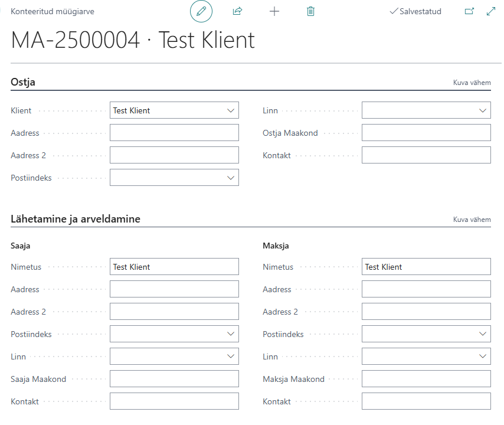Screen dimensions: 504x425
Task: Click the Ostja Kontakt field
Action: click(426, 155)
